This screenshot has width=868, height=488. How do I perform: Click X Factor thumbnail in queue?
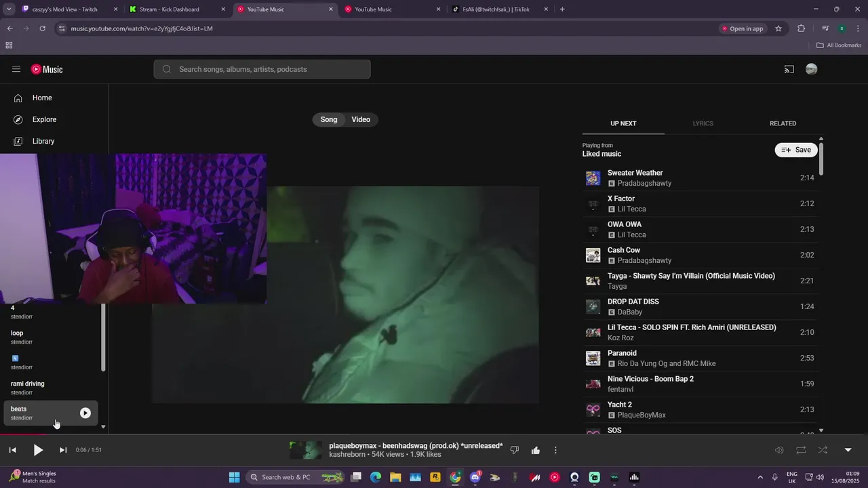point(593,204)
